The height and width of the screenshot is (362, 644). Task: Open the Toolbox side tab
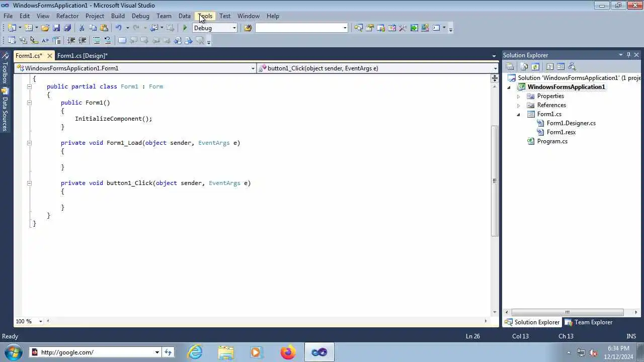tap(5, 69)
